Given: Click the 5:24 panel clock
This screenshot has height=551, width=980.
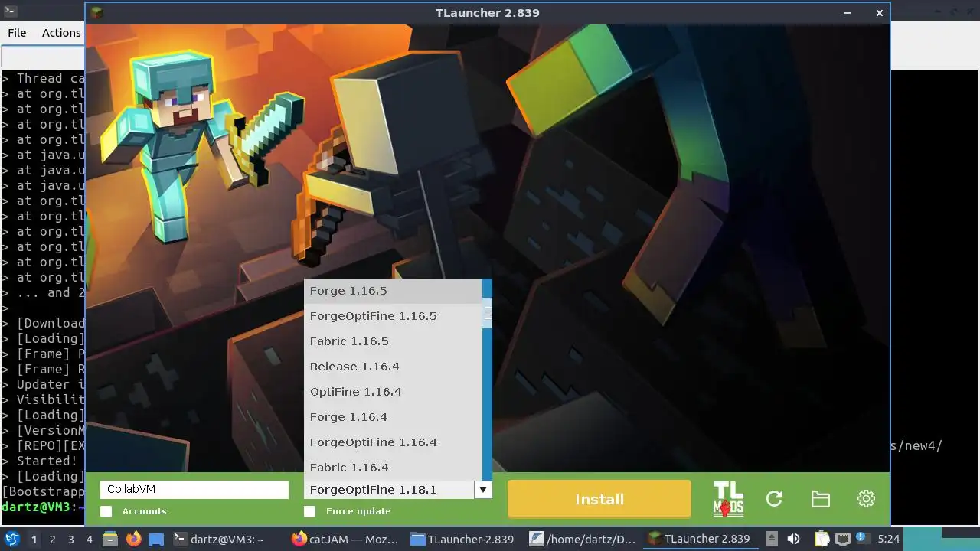Looking at the screenshot, I should [x=889, y=539].
